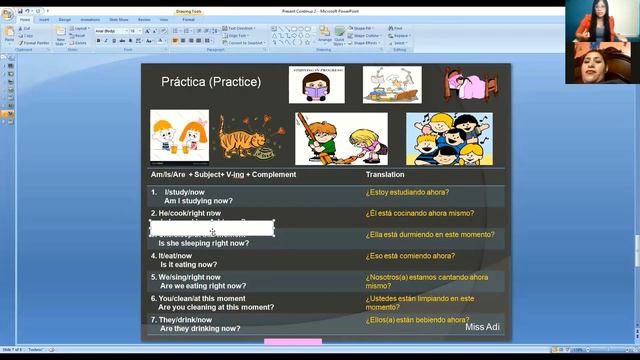Viewport: 640px width, 360px height.
Task: Expand the Shape Effects menu
Action: pos(363,43)
